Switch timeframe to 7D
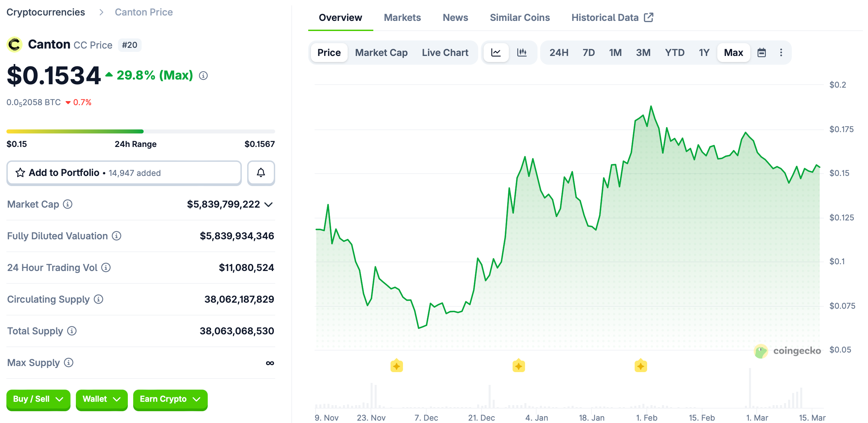 pyautogui.click(x=588, y=52)
